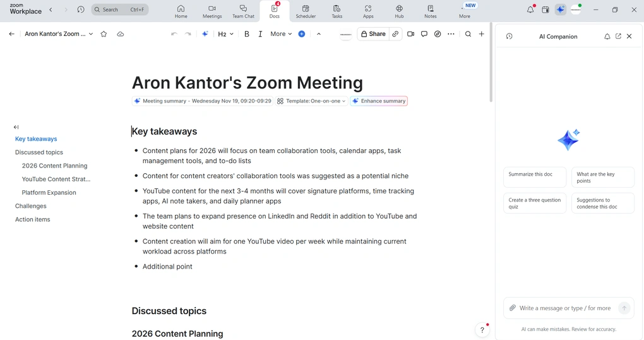Image resolution: width=644 pixels, height=340 pixels.
Task: Click the history clock icon near search
Action: (81, 9)
